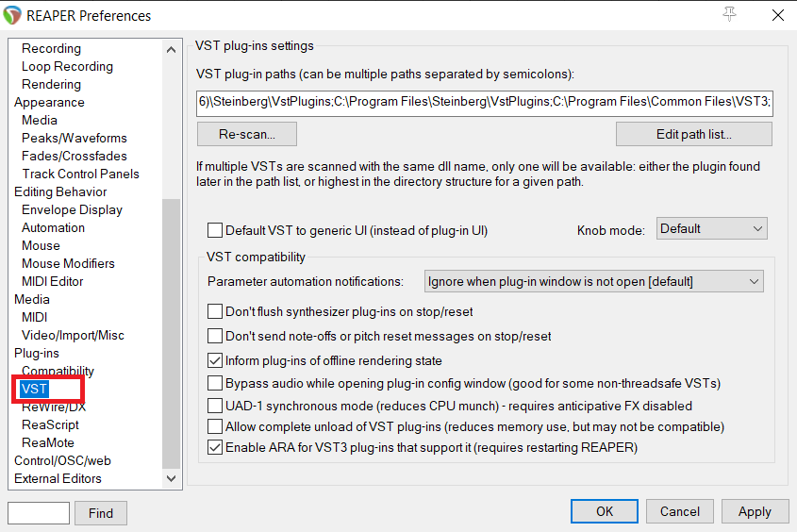Click the sidebar scroll-down arrow
The width and height of the screenshot is (797, 532).
point(172,478)
